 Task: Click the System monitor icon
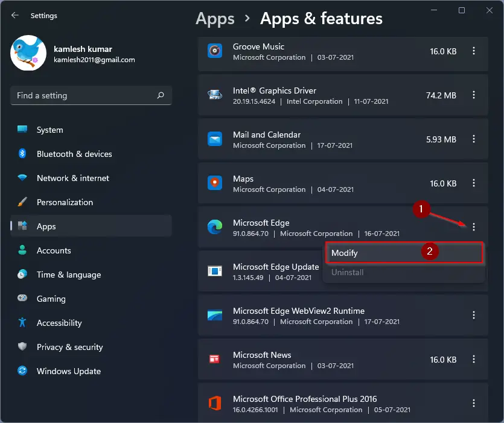[x=22, y=129]
